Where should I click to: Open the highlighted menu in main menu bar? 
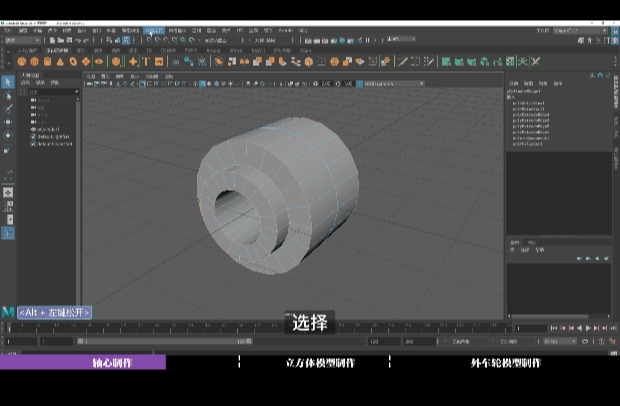154,31
